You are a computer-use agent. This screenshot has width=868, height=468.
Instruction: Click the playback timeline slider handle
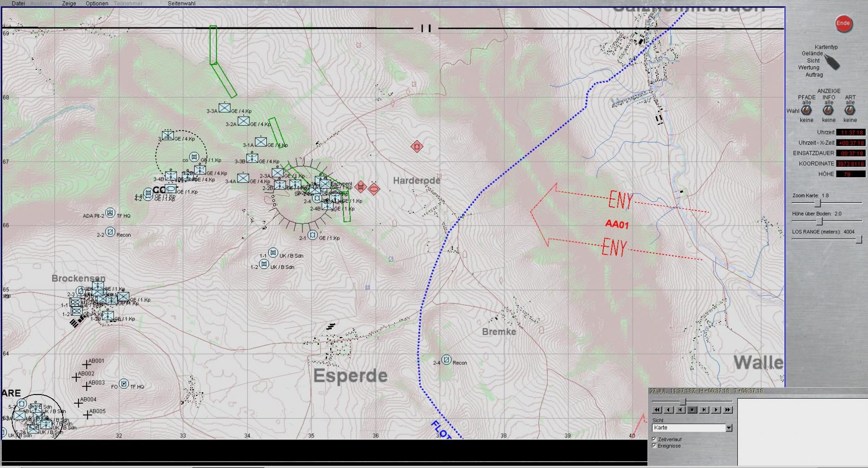coord(683,401)
